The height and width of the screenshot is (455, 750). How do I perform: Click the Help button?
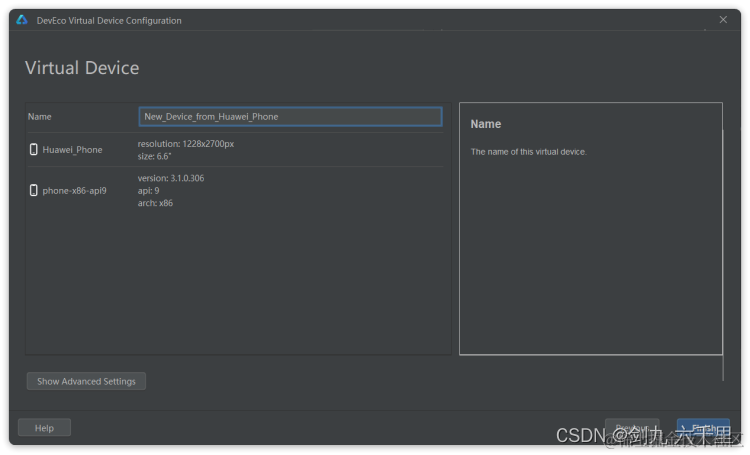(44, 428)
